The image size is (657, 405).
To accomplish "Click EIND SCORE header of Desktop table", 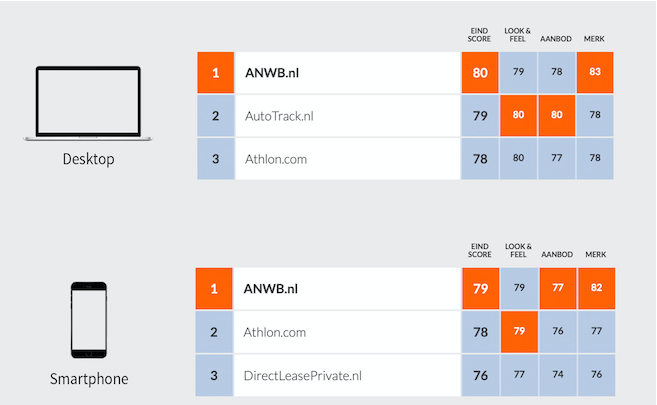I will coord(479,35).
